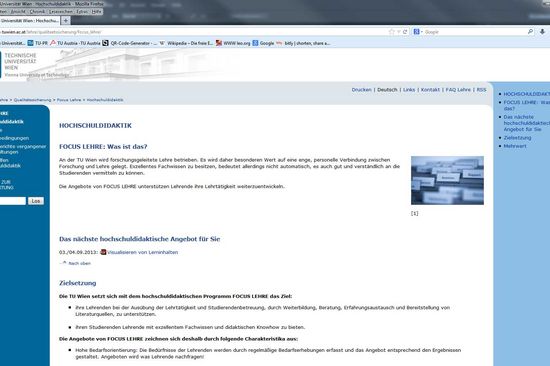The width and height of the screenshot is (550, 366).
Task: Click the Technische Universität Wien logo
Action: tap(19, 64)
